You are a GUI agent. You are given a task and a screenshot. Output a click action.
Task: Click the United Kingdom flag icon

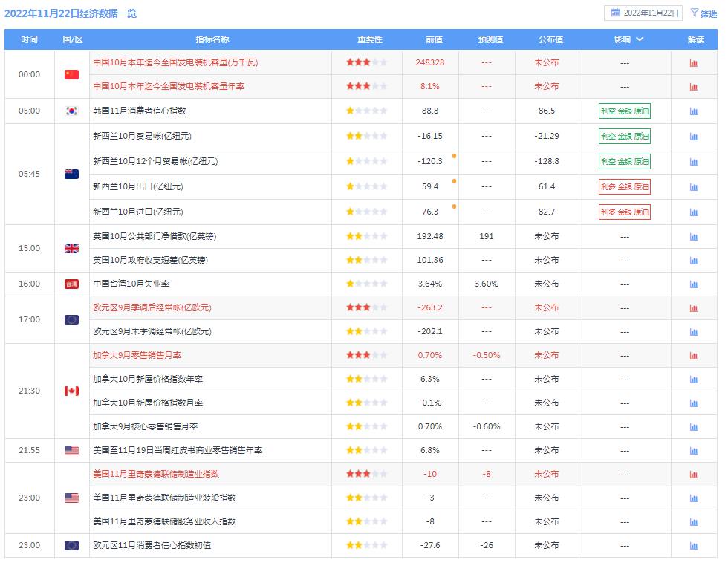(x=71, y=248)
